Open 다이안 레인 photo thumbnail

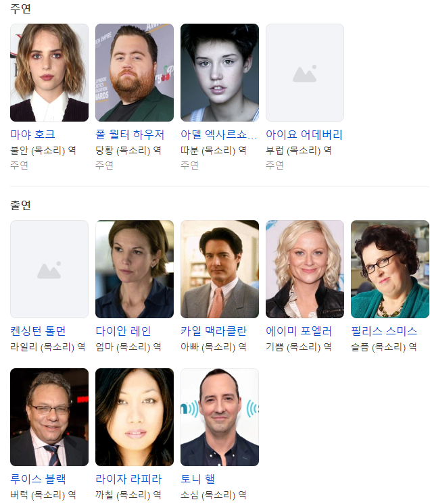(135, 269)
